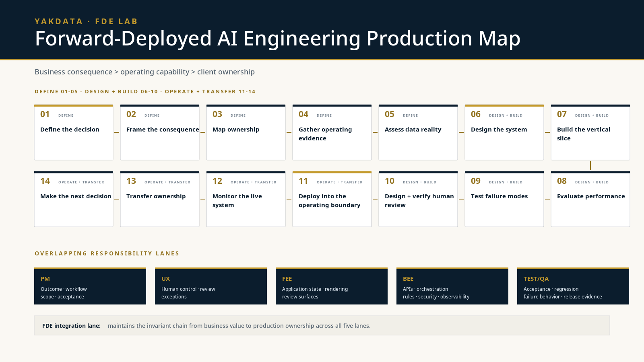This screenshot has width=644, height=362.
Task: Select the 09 Test failure modes card
Action: (x=504, y=199)
